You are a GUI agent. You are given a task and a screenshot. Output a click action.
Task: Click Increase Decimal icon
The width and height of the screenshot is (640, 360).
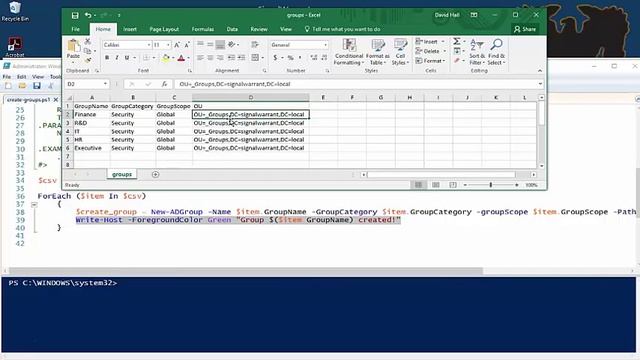(x=313, y=58)
